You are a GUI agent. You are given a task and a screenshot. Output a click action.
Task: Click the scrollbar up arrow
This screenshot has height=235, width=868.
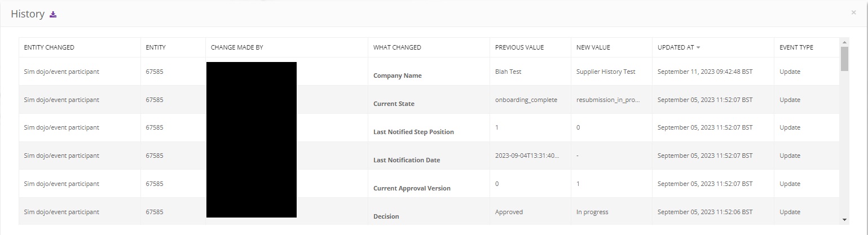click(x=844, y=42)
